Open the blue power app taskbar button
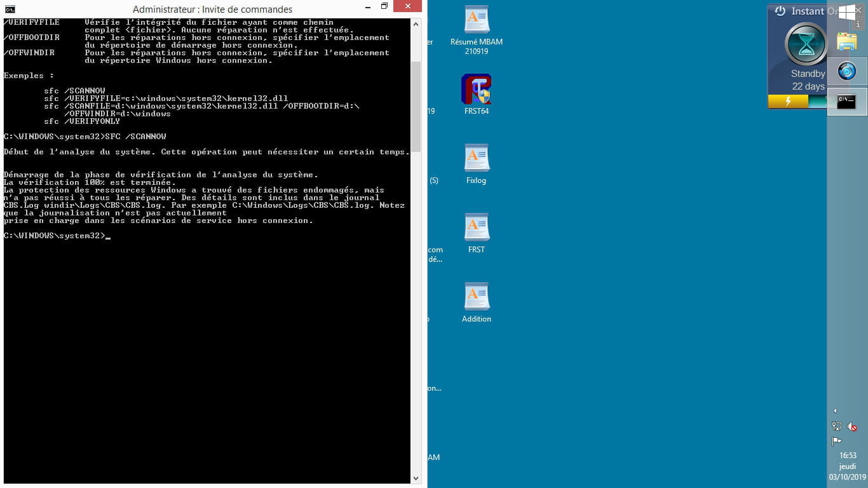This screenshot has height=488, width=868. coord(847,72)
